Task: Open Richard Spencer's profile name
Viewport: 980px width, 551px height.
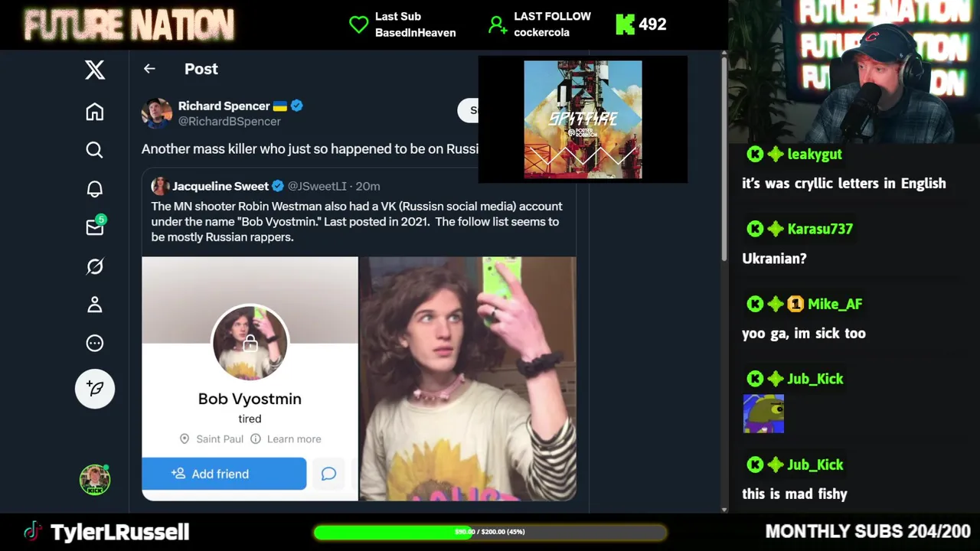Action: 224,106
